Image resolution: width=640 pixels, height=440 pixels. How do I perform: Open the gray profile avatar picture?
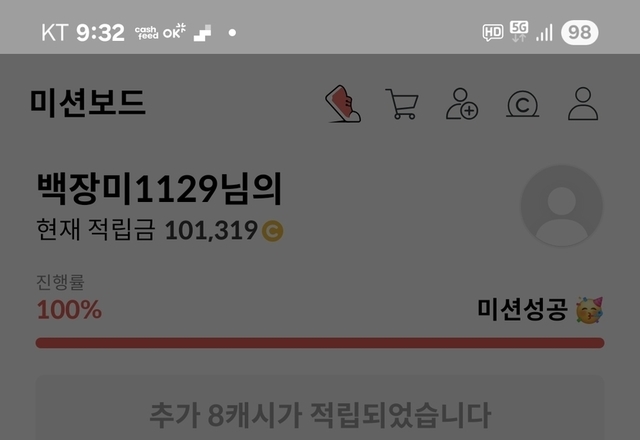(562, 205)
